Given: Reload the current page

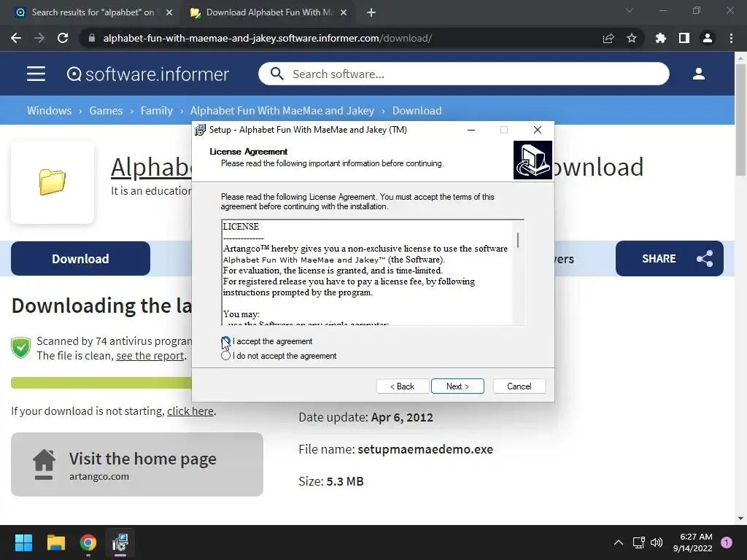Looking at the screenshot, I should coord(63,38).
